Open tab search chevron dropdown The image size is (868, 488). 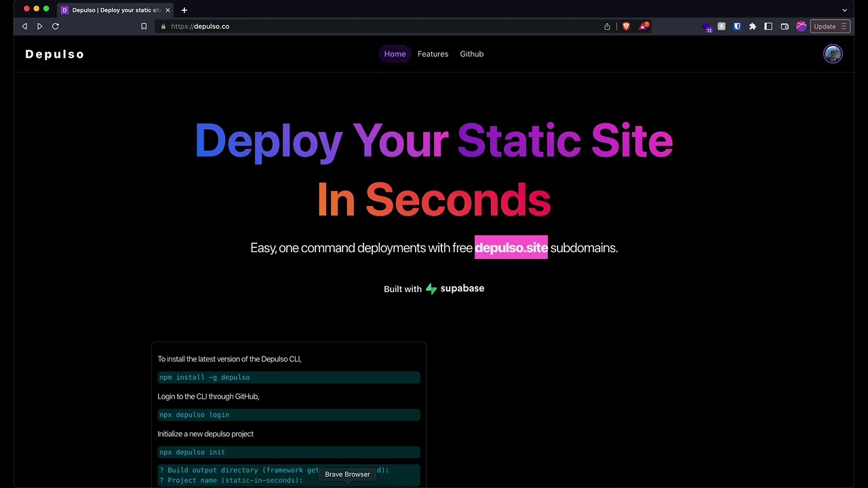[x=844, y=10]
